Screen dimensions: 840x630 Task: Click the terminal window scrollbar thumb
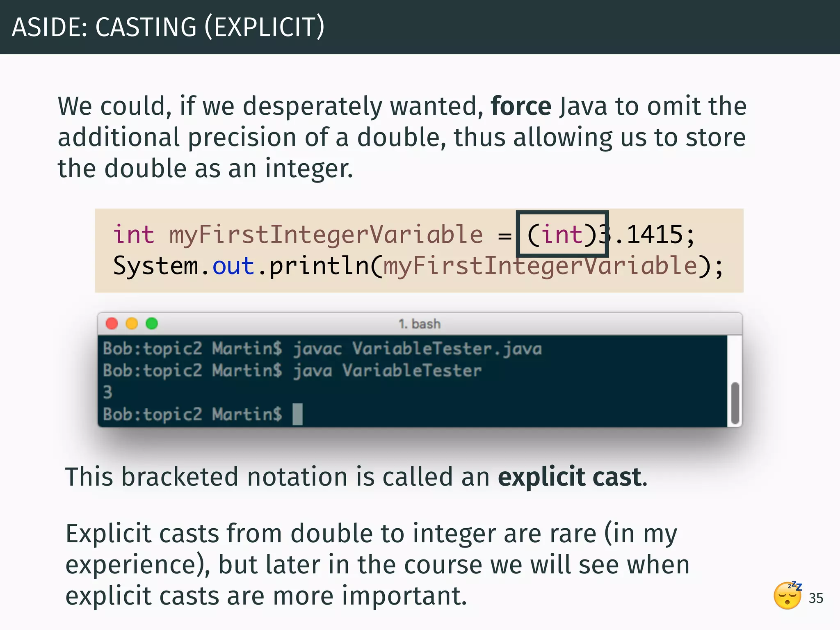(x=735, y=403)
